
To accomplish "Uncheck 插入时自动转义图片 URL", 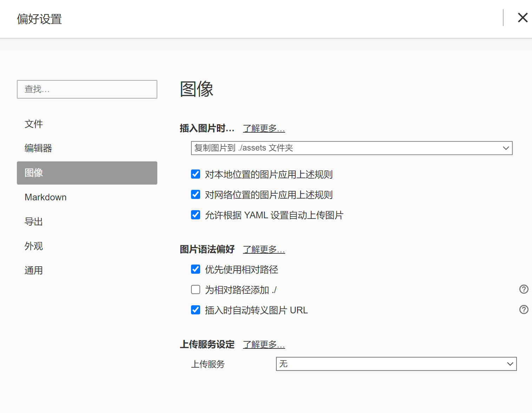I will (x=196, y=310).
